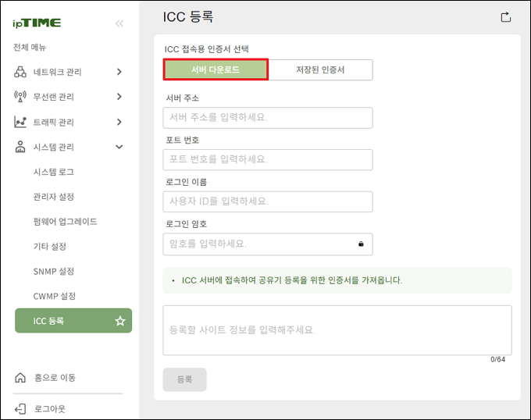This screenshot has height=420, width=531.
Task: Expand the 네트워크 관리 menu
Action: [119, 72]
